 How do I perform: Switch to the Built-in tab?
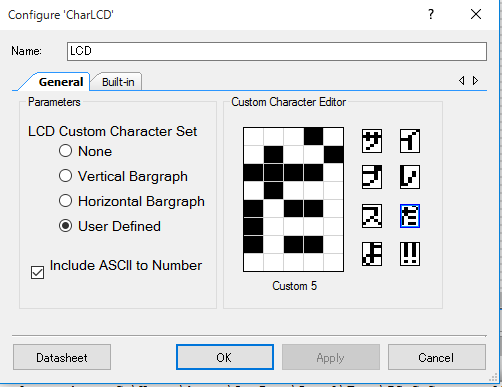[x=118, y=82]
